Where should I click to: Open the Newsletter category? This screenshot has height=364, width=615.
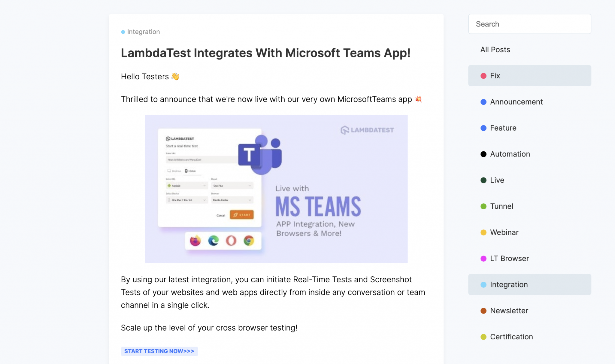pos(509,311)
